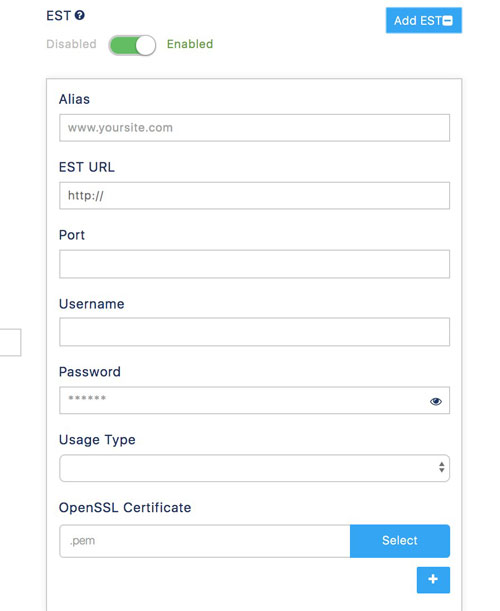
Task: Click the Enabled label beside the switch
Action: point(190,44)
